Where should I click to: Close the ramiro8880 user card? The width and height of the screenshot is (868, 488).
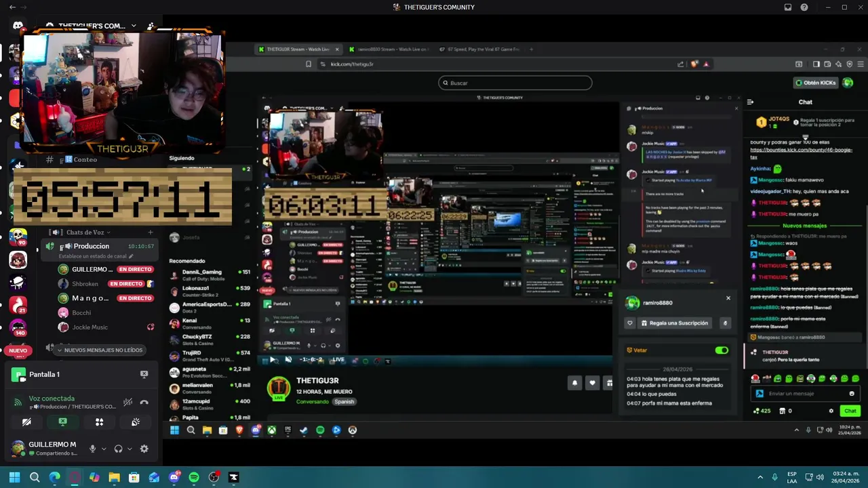(x=728, y=298)
